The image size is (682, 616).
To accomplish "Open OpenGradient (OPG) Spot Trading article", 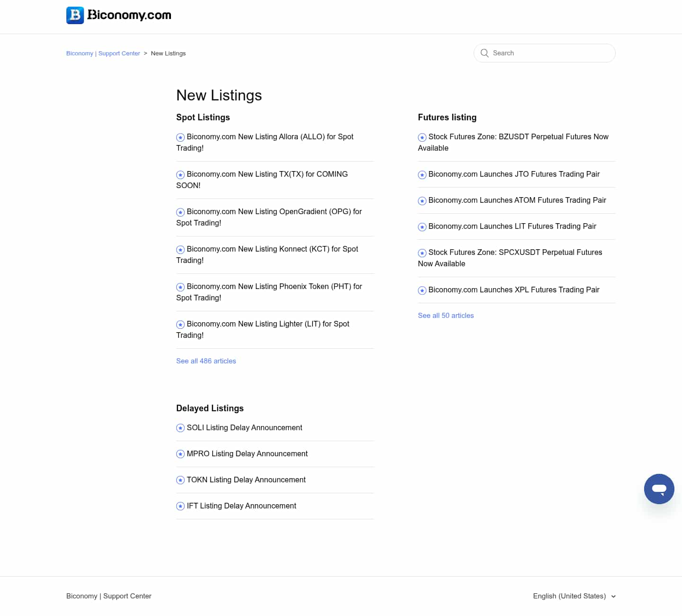I will point(269,217).
